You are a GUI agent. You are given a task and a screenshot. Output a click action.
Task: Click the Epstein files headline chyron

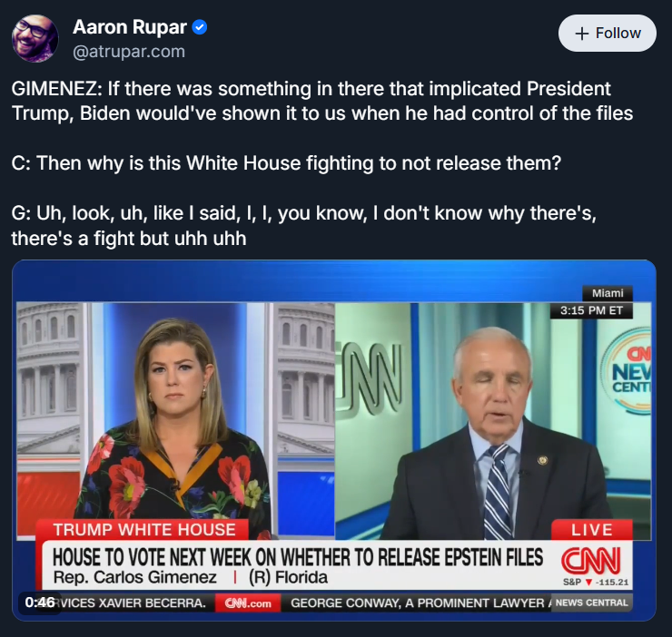(x=298, y=557)
